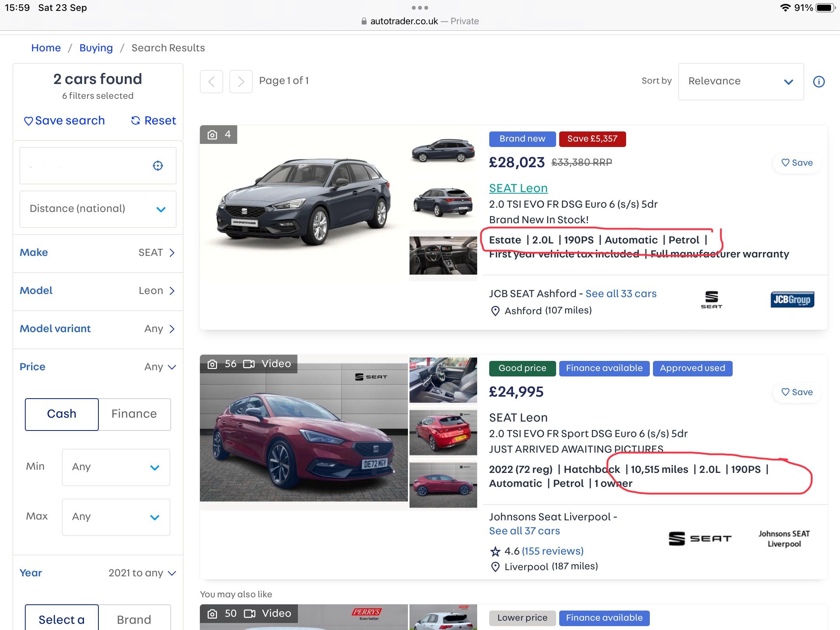This screenshot has width=840, height=630.
Task: Click the Save search link
Action: pos(65,121)
